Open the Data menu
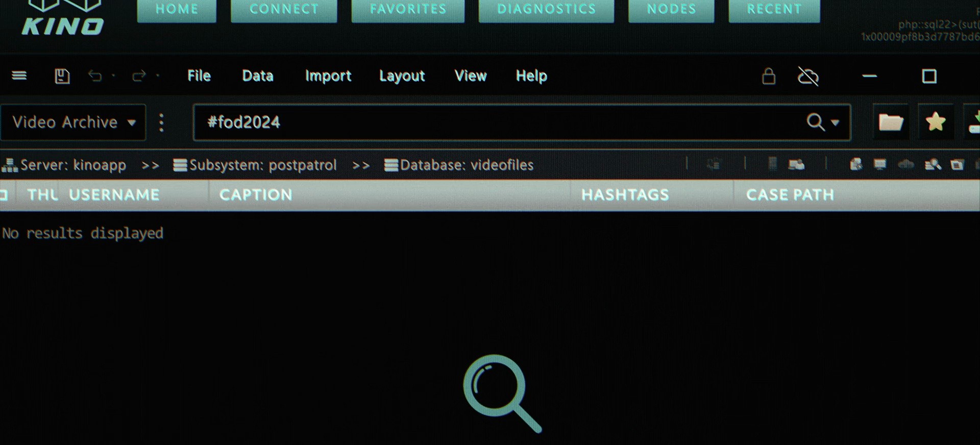Image resolution: width=980 pixels, height=445 pixels. [x=258, y=76]
